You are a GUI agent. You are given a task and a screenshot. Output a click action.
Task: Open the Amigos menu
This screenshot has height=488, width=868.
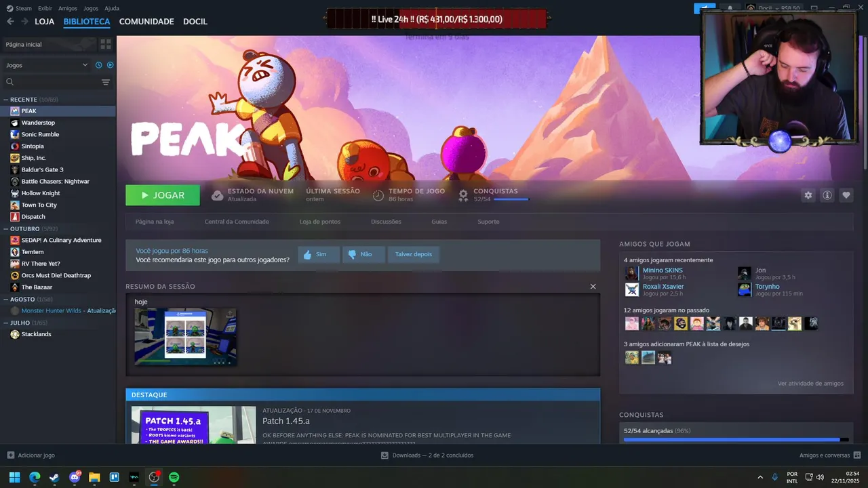[x=68, y=8]
